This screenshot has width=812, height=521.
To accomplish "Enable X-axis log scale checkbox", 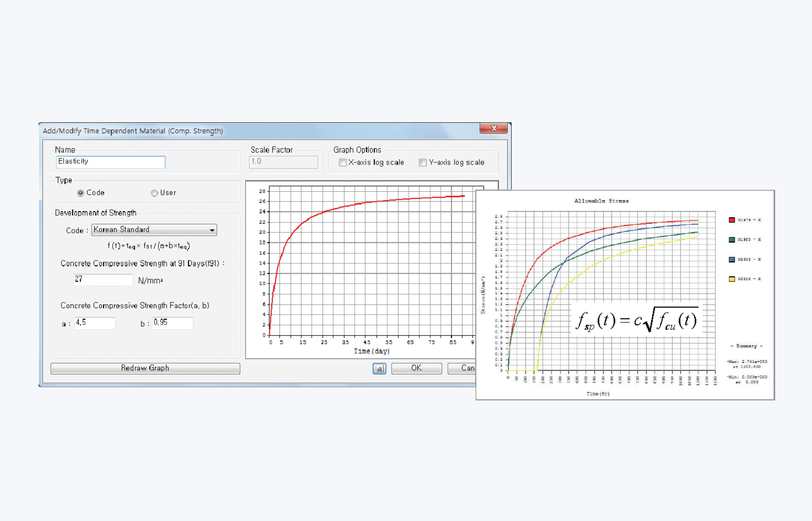I will click(343, 162).
